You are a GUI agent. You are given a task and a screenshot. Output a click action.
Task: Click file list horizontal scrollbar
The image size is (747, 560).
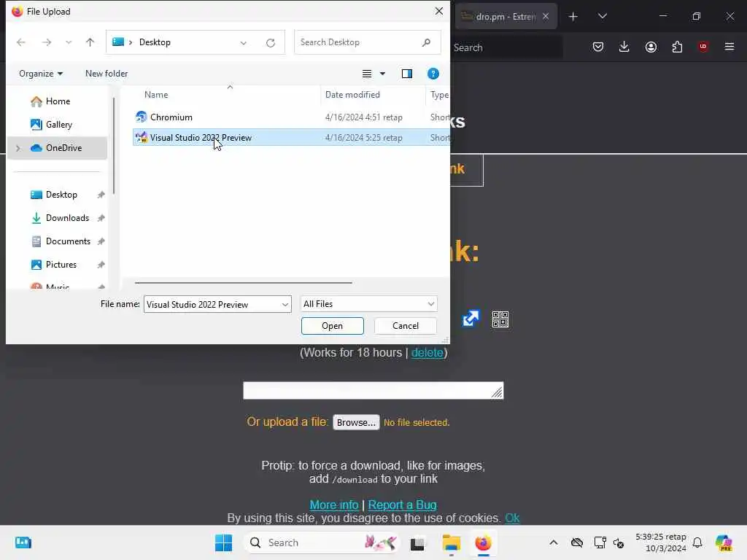pyautogui.click(x=244, y=282)
